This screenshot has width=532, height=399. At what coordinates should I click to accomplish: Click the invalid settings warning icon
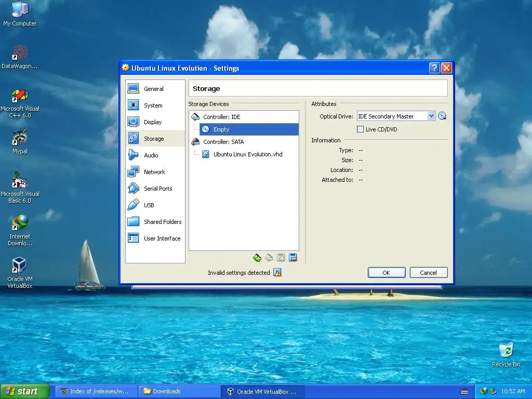click(x=277, y=272)
